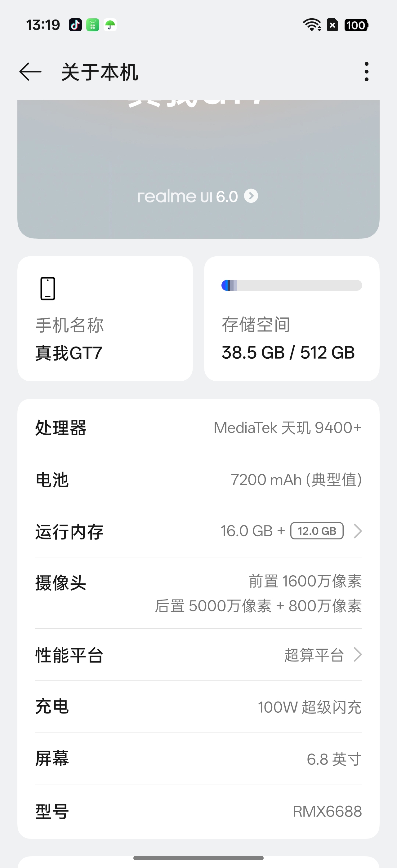Select the 电池 row

point(198,480)
